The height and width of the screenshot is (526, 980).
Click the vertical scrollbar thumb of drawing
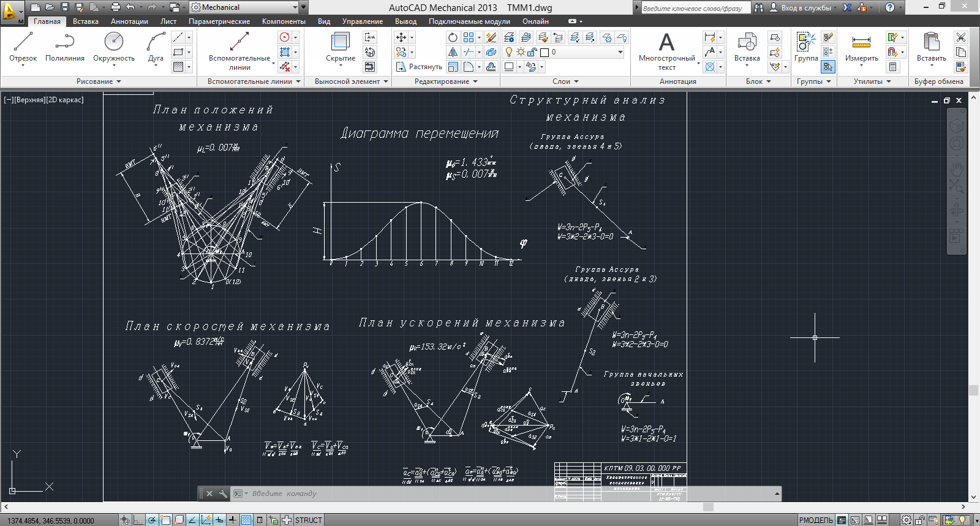point(973,390)
